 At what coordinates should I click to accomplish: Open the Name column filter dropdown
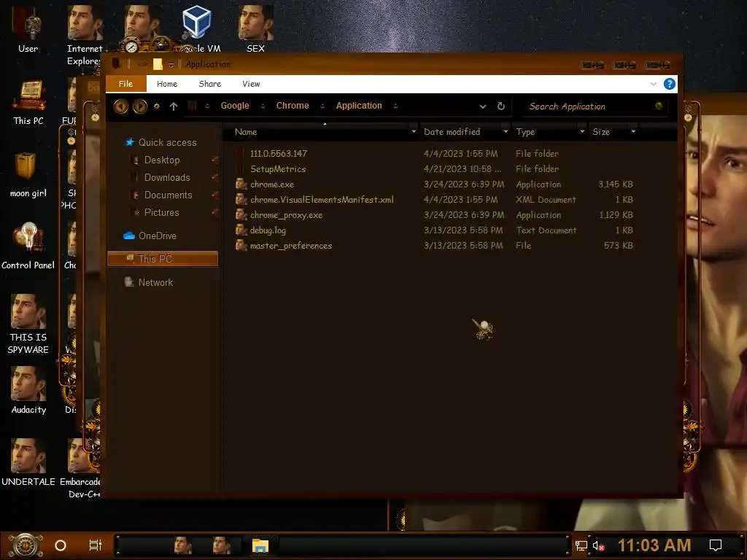[x=414, y=132]
